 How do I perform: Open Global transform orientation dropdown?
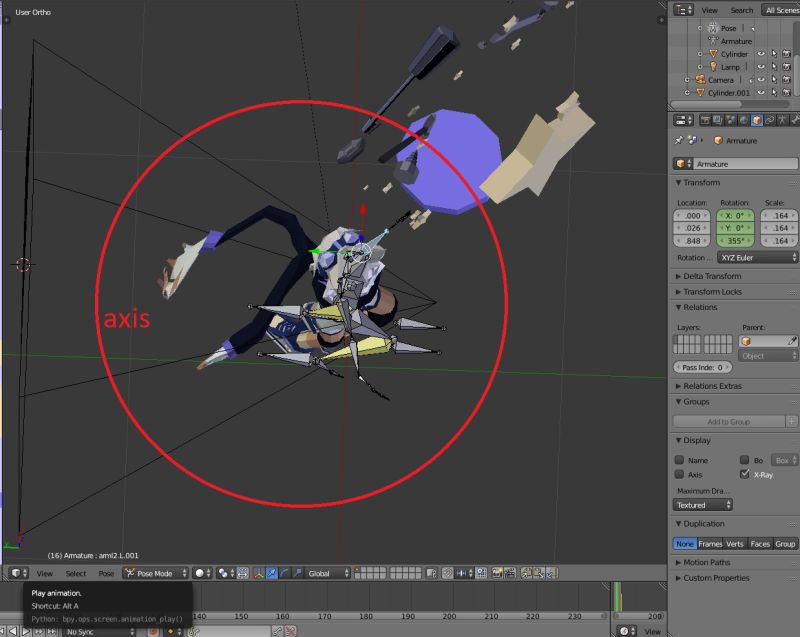(328, 573)
